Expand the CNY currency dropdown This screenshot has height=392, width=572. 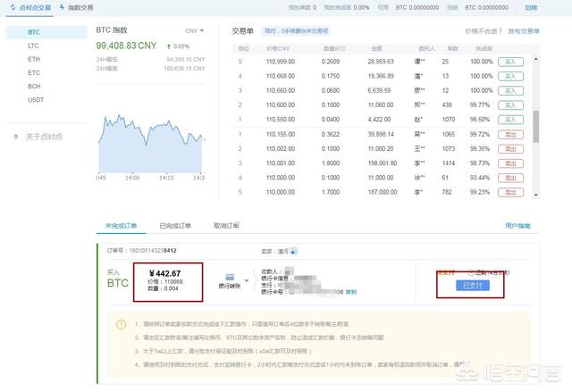point(195,30)
